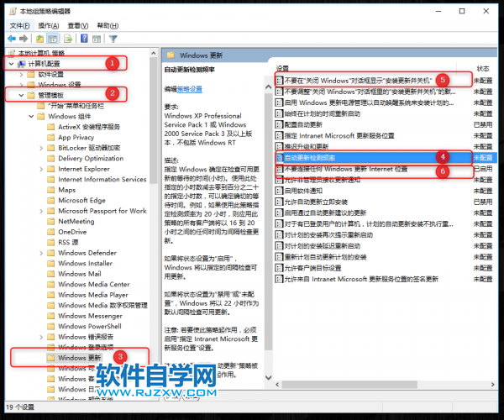Expand the Microsoft Passport for Work node
The height and width of the screenshot is (420, 504).
41,211
